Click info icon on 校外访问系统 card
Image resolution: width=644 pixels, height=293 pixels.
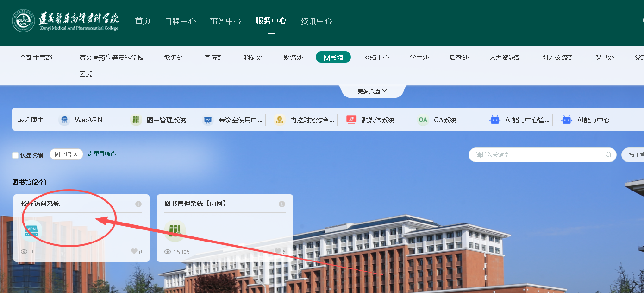click(x=138, y=204)
